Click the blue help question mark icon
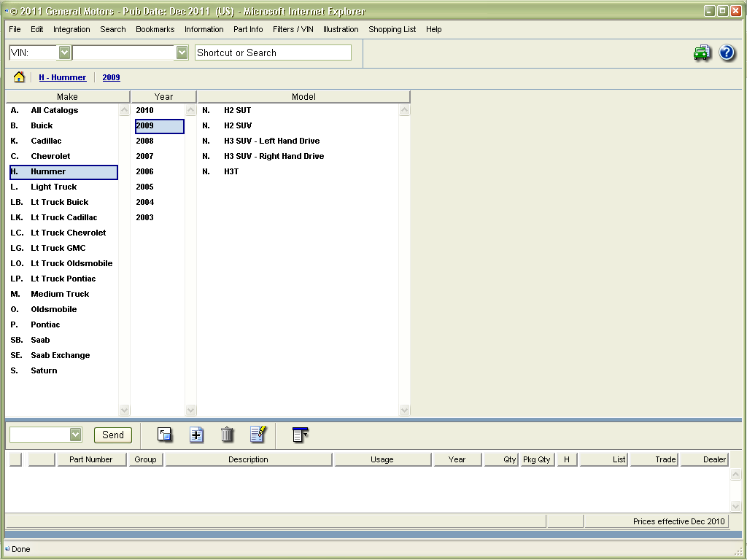The width and height of the screenshot is (747, 560). pyautogui.click(x=727, y=52)
